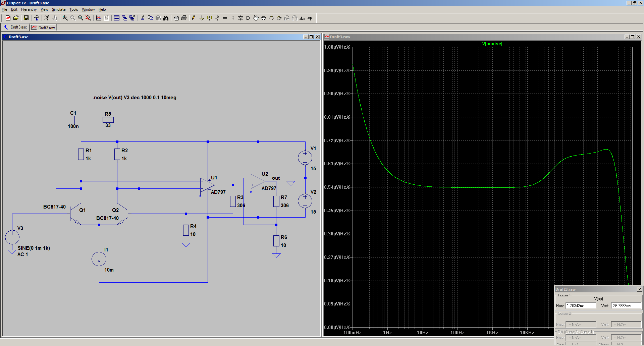Click the SINE(0 1m 1k) text
The image size is (644, 346).
34,248
